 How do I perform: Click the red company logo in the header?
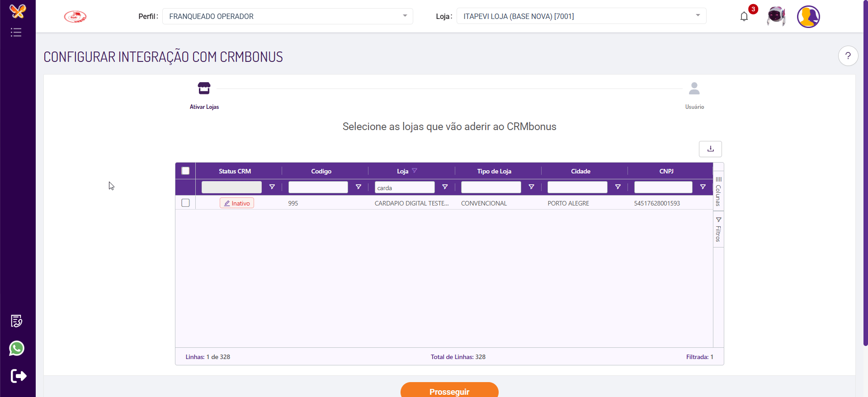click(75, 17)
